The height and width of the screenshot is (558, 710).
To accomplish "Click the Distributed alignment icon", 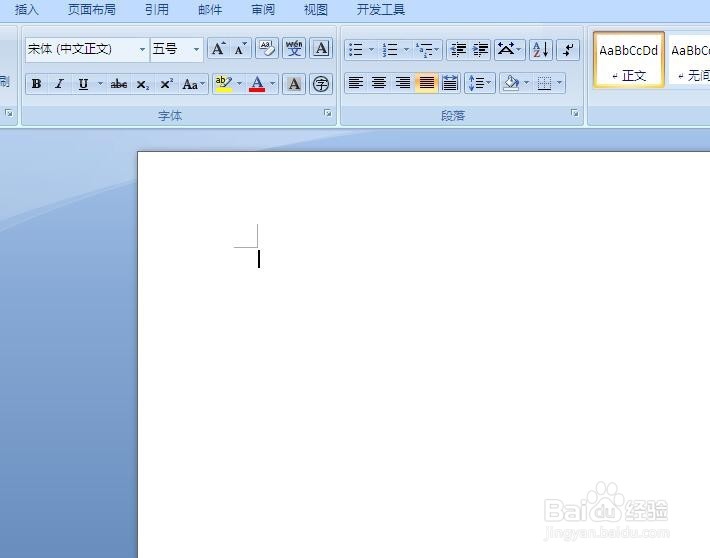I will click(450, 83).
